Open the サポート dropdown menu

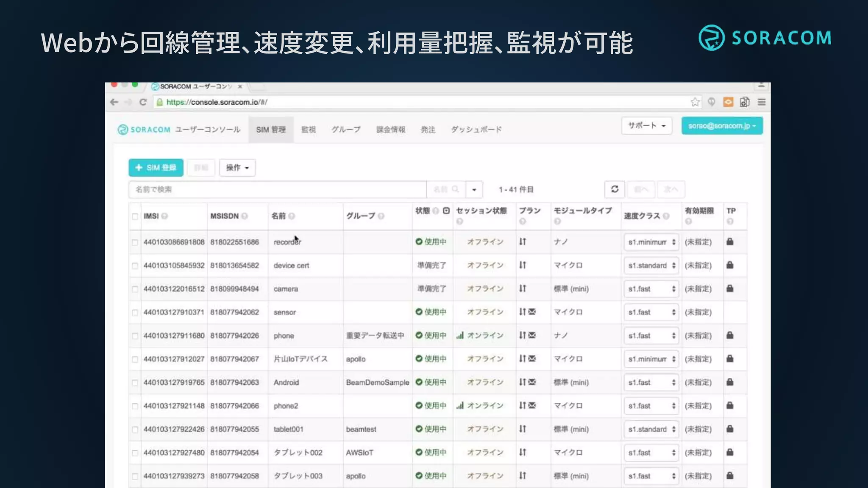pyautogui.click(x=647, y=126)
